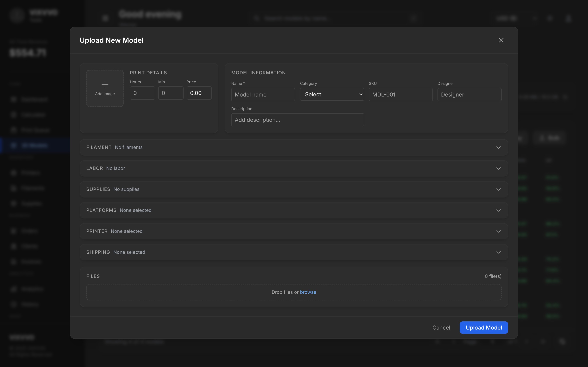Click the Add description text field
Image resolution: width=588 pixels, height=367 pixels.
[x=297, y=120]
